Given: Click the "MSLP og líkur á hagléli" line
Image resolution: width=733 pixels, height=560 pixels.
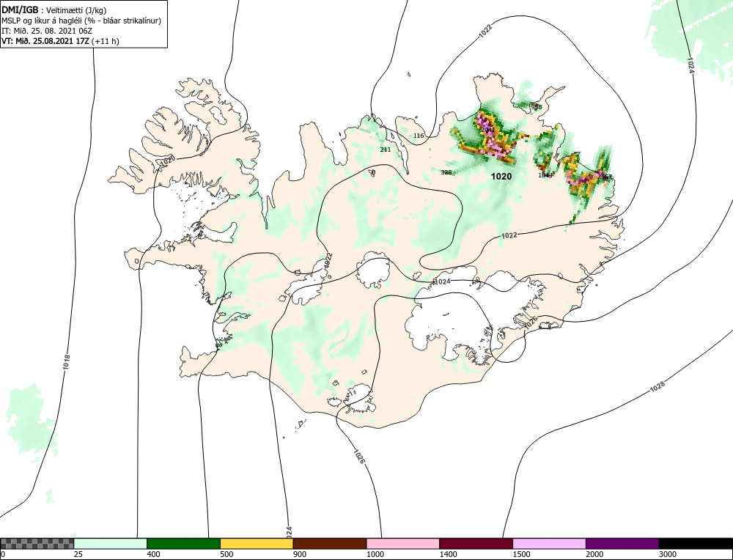Looking at the screenshot, I should [x=81, y=21].
